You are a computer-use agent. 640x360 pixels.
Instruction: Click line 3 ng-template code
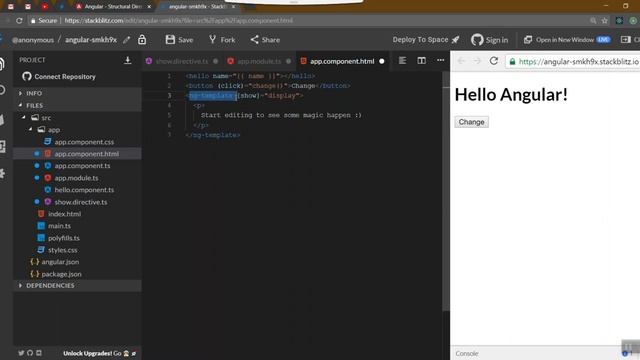244,96
